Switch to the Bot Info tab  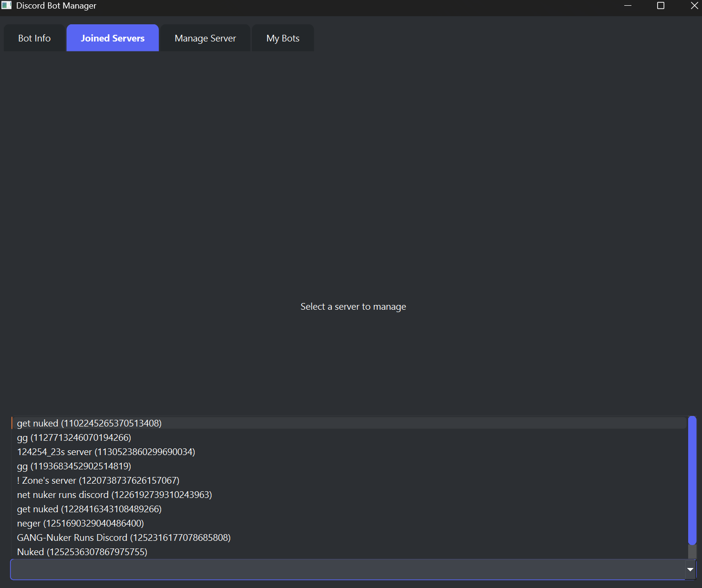(34, 38)
